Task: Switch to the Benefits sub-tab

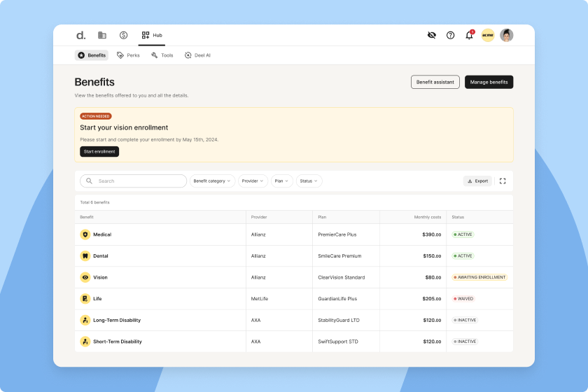Action: click(x=92, y=55)
